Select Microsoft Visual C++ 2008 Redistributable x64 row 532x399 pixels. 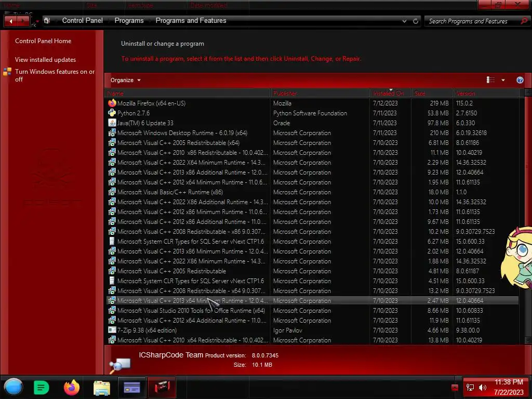tap(312, 290)
